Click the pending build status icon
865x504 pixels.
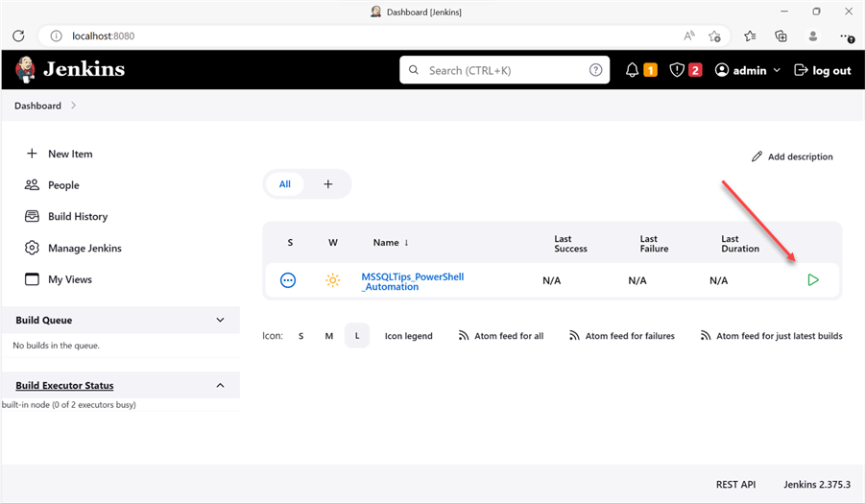point(288,280)
